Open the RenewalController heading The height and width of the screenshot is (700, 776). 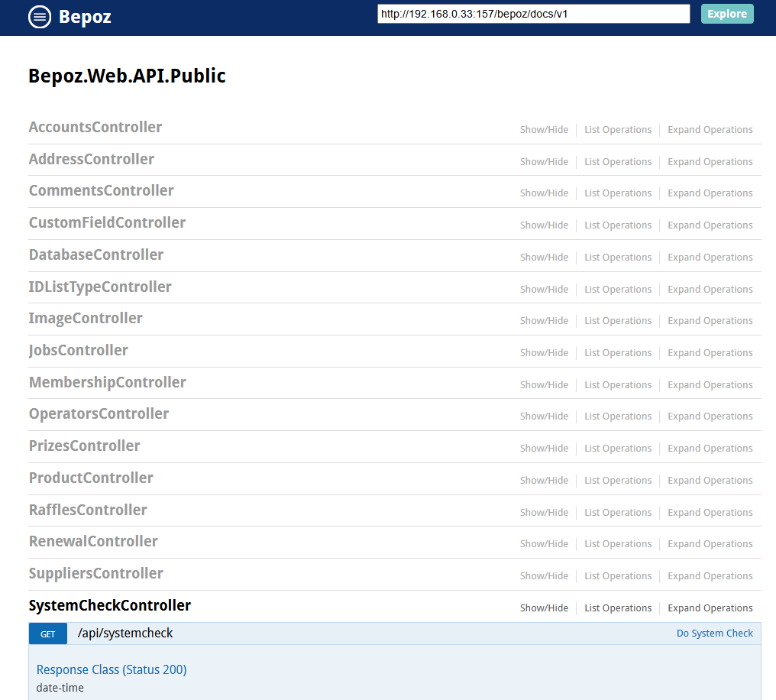tap(93, 541)
